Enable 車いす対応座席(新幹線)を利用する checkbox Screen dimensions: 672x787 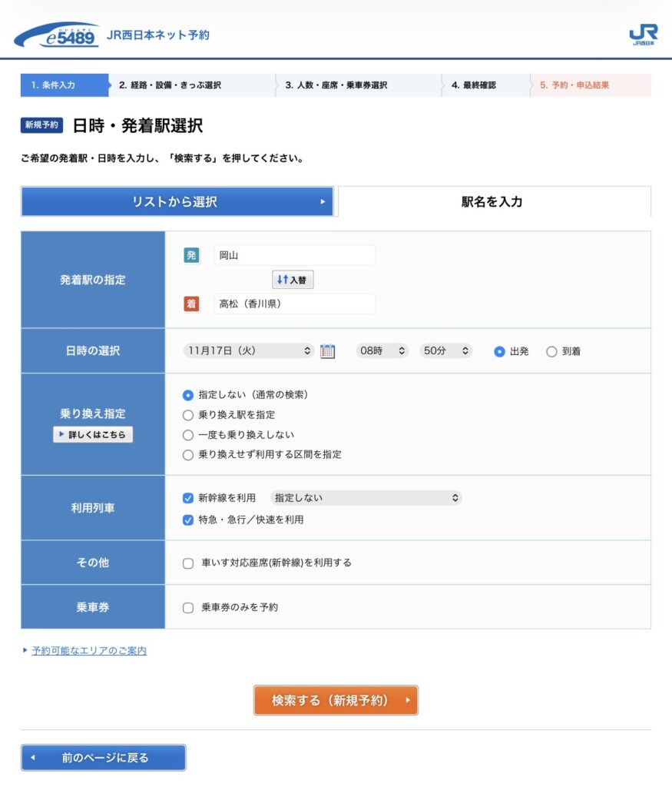point(188,563)
